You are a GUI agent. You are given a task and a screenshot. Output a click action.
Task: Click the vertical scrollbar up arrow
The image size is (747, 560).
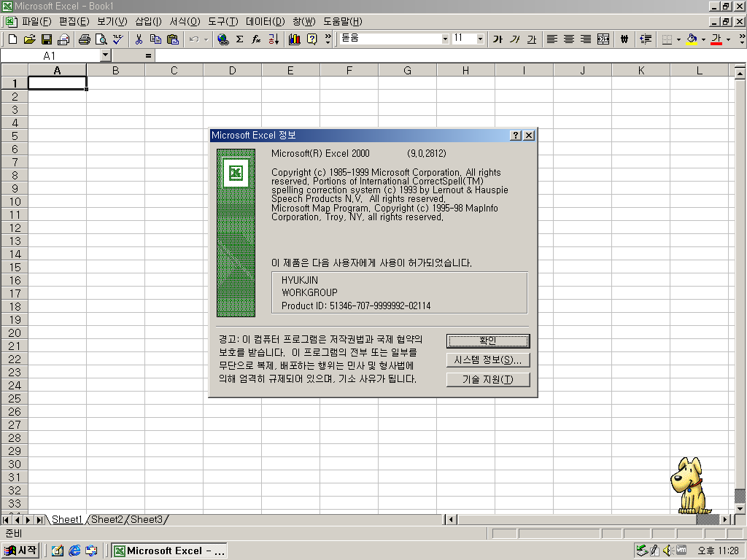click(740, 74)
